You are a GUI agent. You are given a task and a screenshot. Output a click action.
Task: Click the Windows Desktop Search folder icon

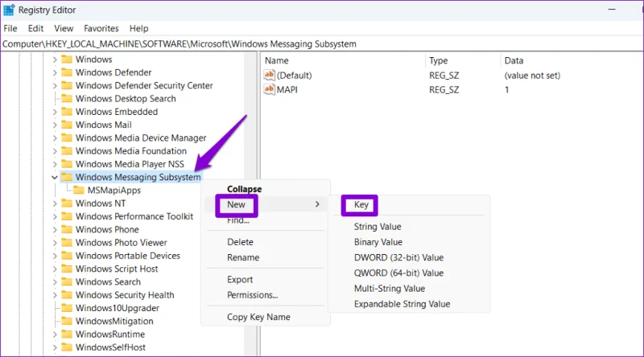tap(67, 98)
